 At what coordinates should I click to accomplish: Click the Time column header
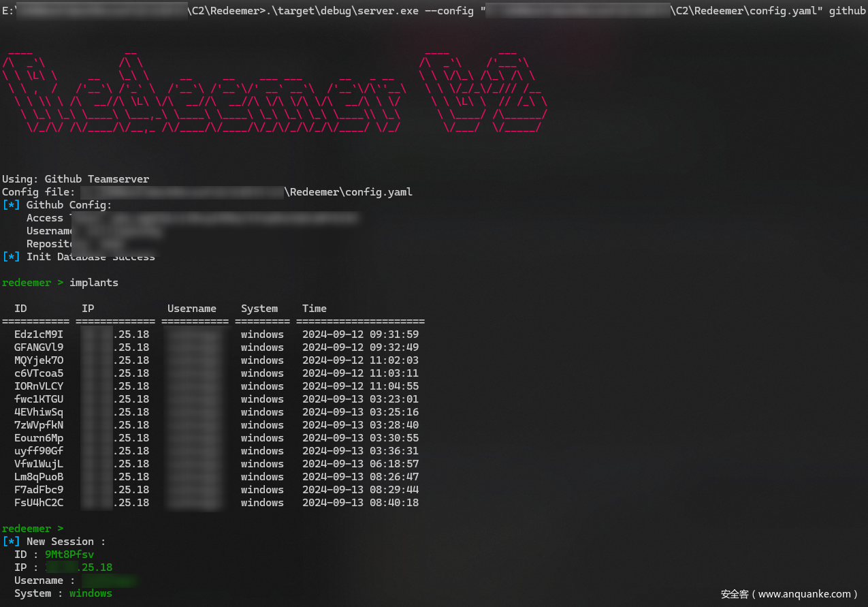tap(315, 309)
